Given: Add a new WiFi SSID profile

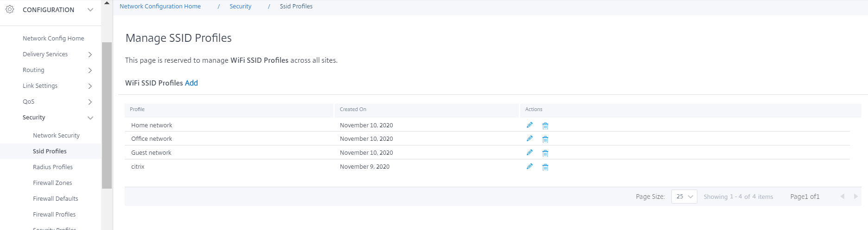Looking at the screenshot, I should (x=191, y=83).
